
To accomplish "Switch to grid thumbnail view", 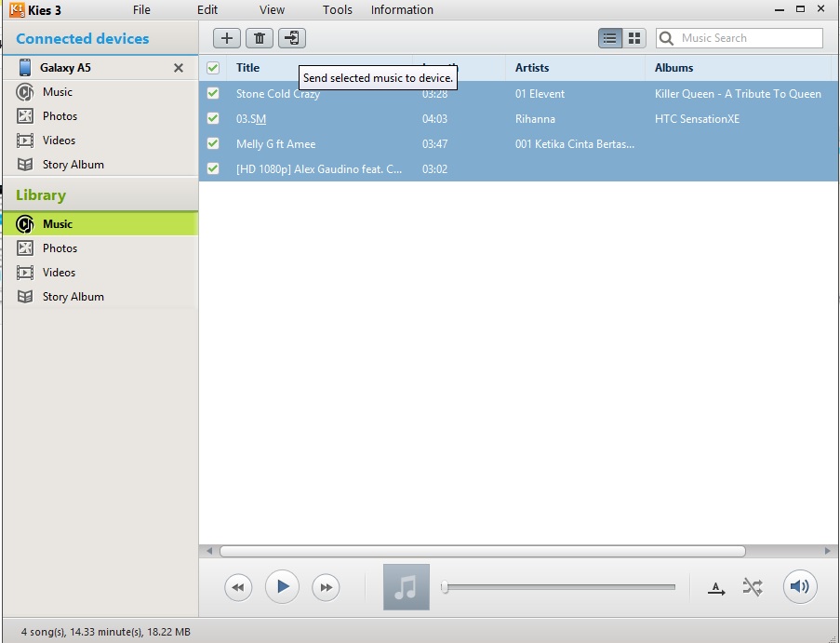I will coord(634,38).
